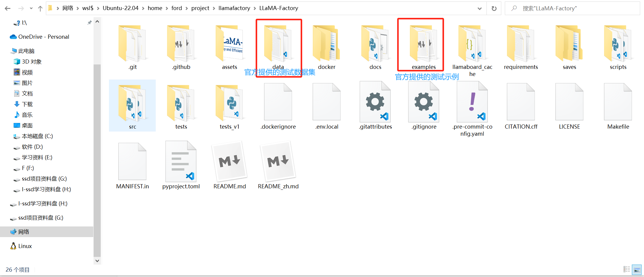Open the data folder
This screenshot has height=277, width=644.
[x=278, y=47]
